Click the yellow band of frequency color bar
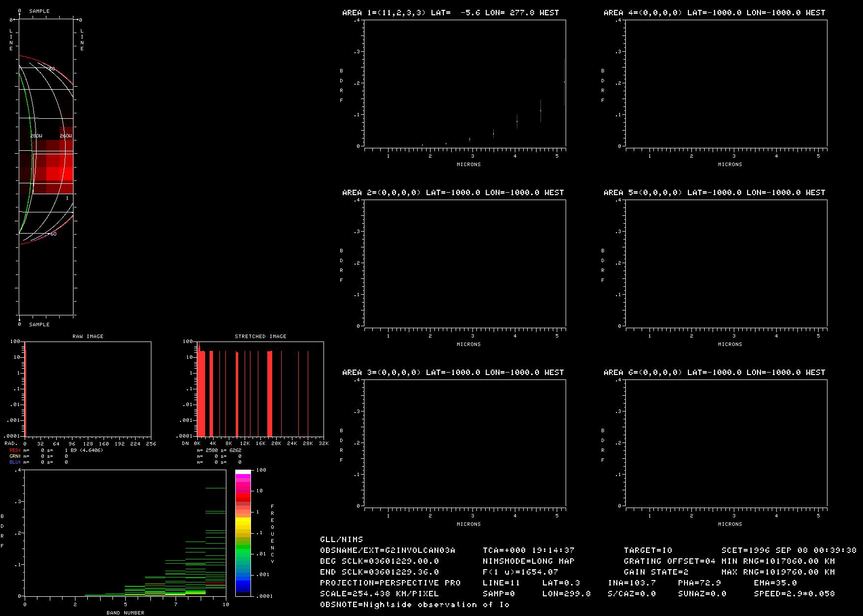The image size is (863, 616). point(243,522)
